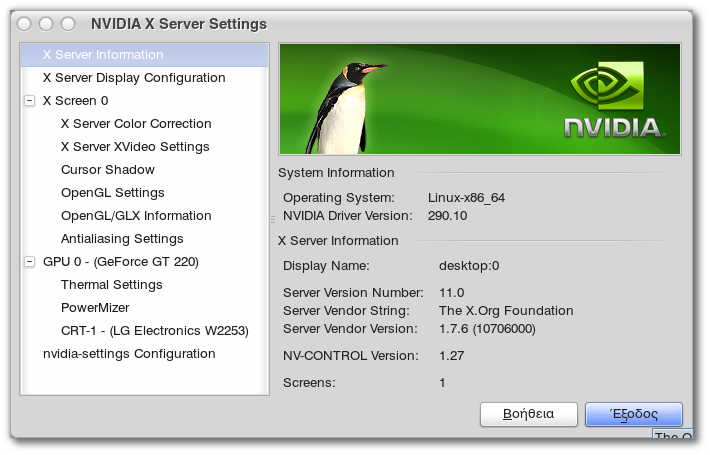The width and height of the screenshot is (710, 455).
Task: Click the Display Name label
Action: [326, 266]
